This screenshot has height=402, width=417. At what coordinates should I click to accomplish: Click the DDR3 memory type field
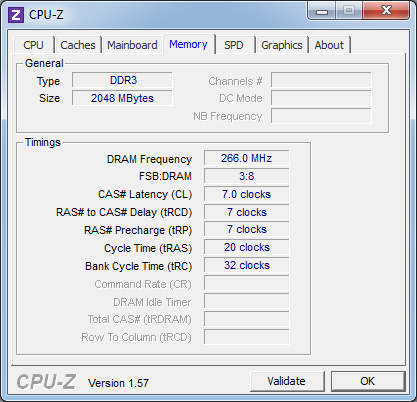click(x=122, y=80)
